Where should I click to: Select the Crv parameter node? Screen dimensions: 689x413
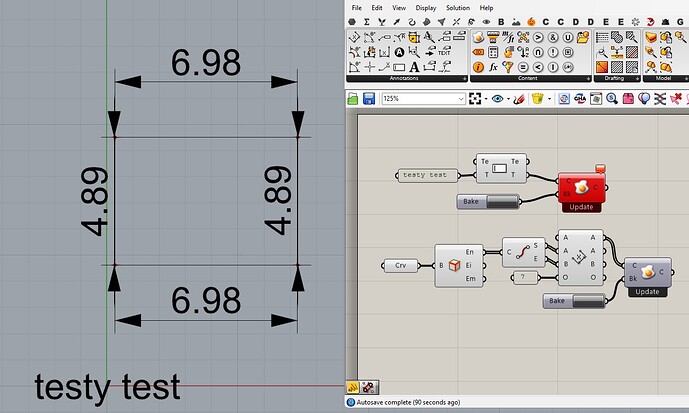[x=400, y=265]
